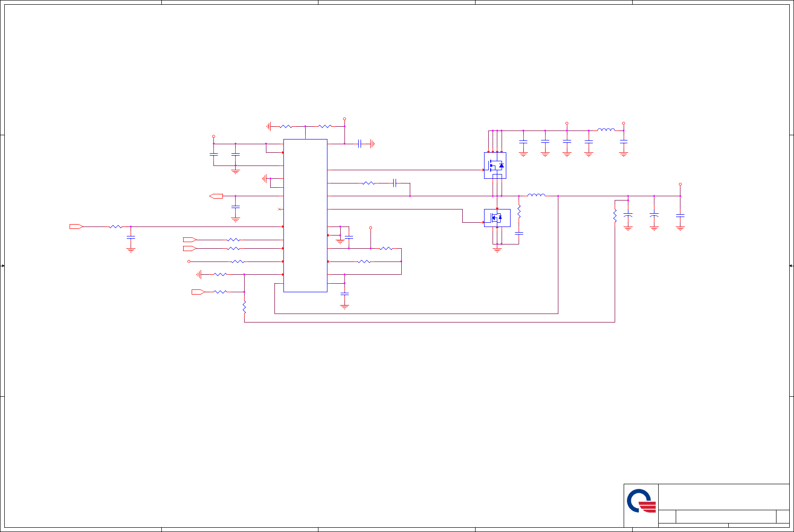Click the sideways ground symbol at the top-left resistor
This screenshot has height=532, width=794.
point(269,126)
